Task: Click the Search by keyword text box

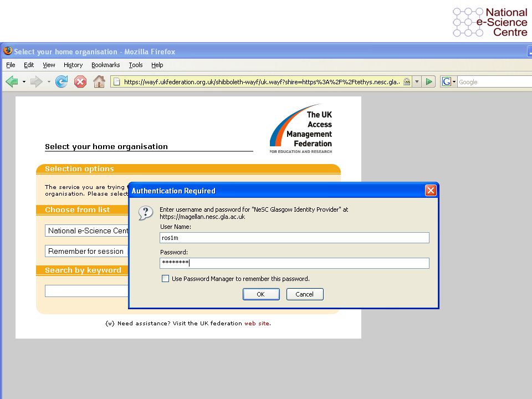Action: click(86, 291)
